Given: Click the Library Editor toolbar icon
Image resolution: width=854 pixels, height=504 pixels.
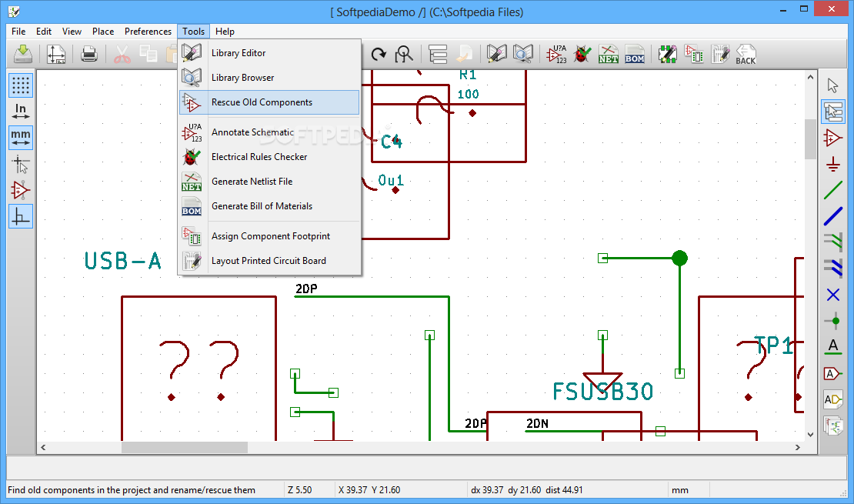Looking at the screenshot, I should coord(496,54).
